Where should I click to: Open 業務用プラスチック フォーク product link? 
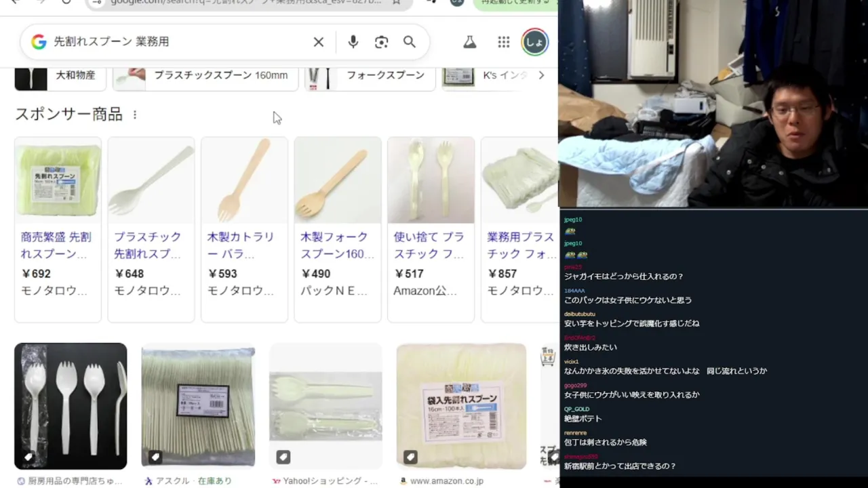click(521, 245)
